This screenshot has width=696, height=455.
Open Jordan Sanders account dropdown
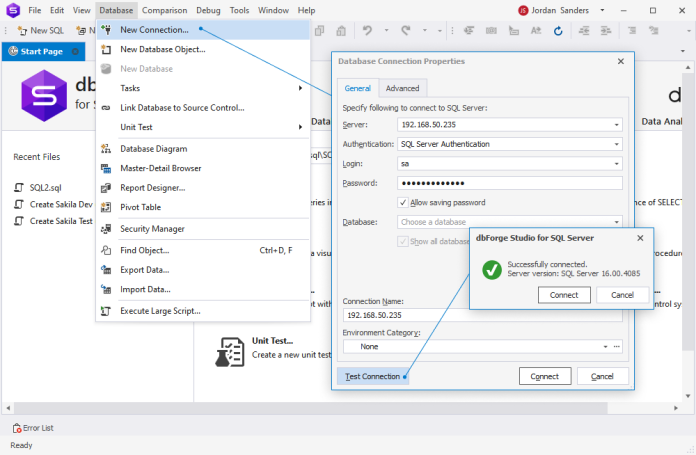pyautogui.click(x=602, y=10)
